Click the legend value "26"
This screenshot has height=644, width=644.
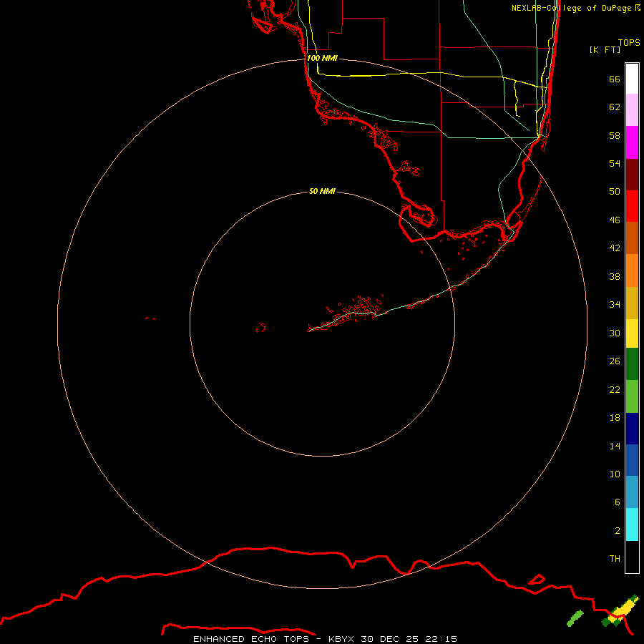coord(615,361)
